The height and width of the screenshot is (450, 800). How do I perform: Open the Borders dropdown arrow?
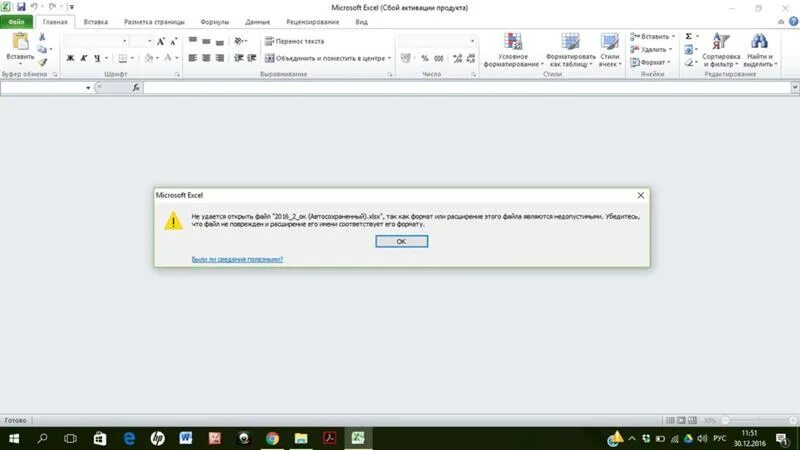(133, 58)
